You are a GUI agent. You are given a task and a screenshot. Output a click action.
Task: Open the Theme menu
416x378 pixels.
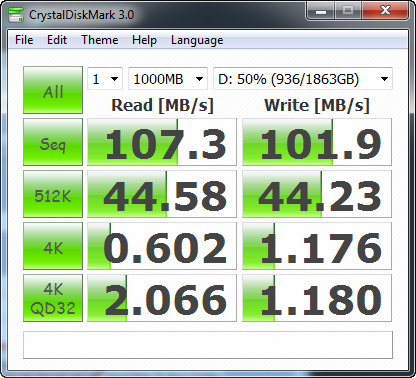[100, 40]
